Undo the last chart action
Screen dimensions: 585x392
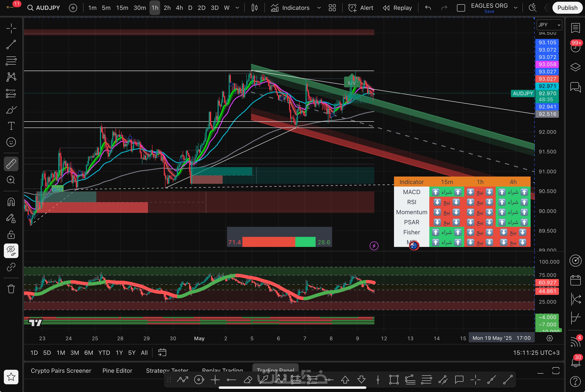click(x=428, y=8)
